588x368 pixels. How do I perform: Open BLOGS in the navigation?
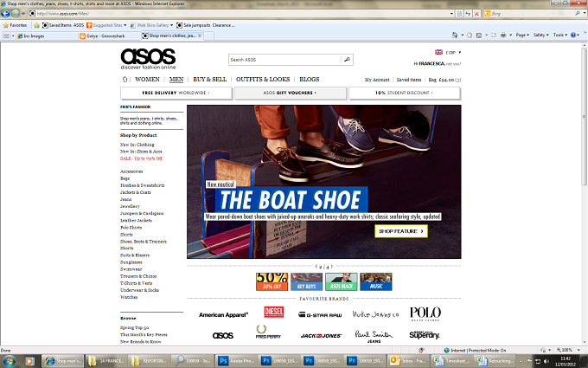[x=310, y=80]
